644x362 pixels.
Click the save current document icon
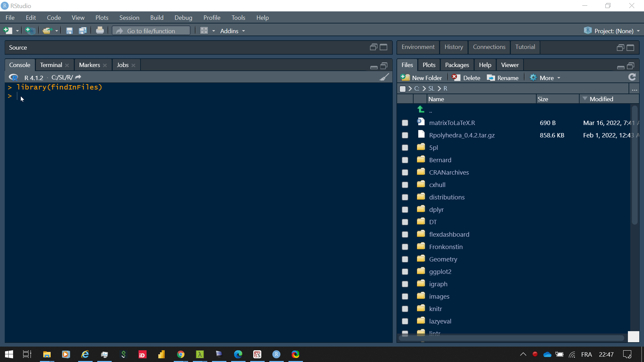[69, 31]
